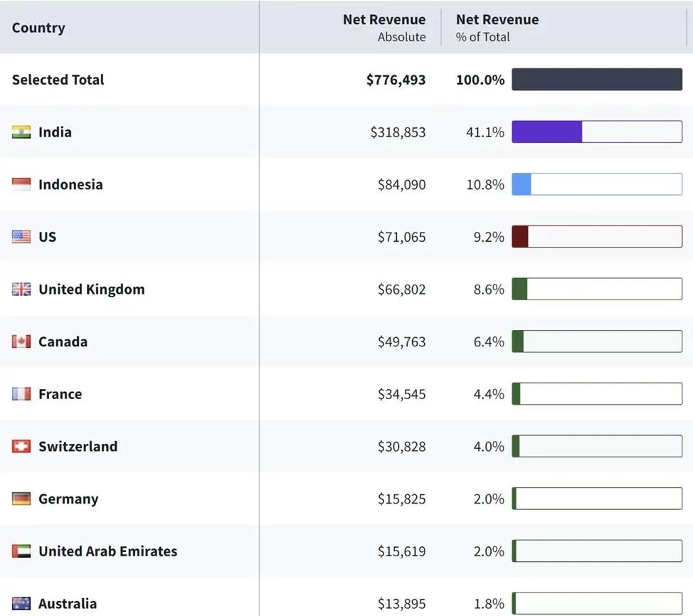Viewport: 693px width, 616px height.
Task: Click Indonesia's blue percentage bar
Action: click(x=522, y=185)
